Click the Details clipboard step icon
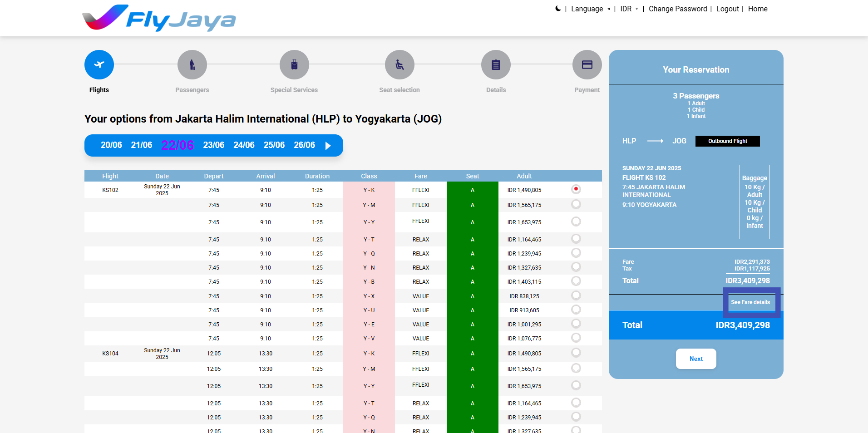The height and width of the screenshot is (433, 868). (496, 65)
